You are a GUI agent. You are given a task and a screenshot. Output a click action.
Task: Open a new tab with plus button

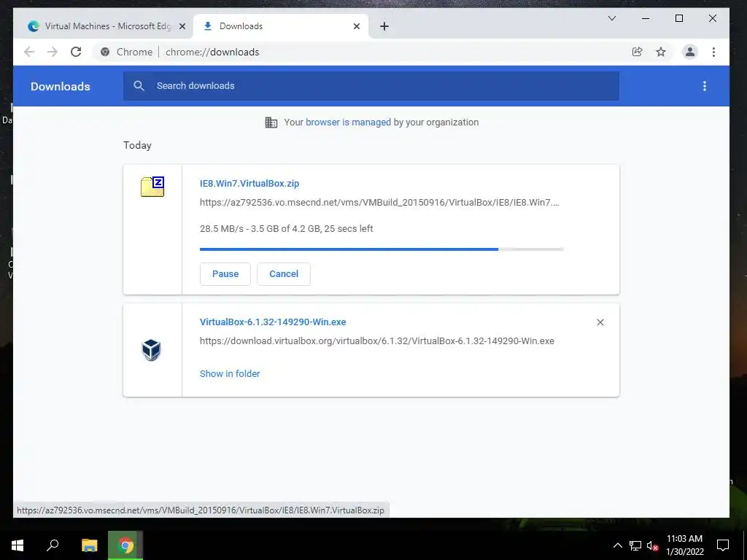tap(384, 26)
